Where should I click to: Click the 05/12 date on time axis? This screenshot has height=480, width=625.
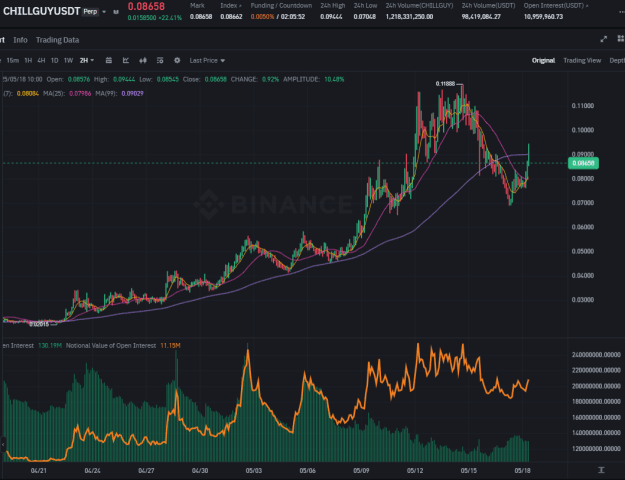click(x=415, y=470)
